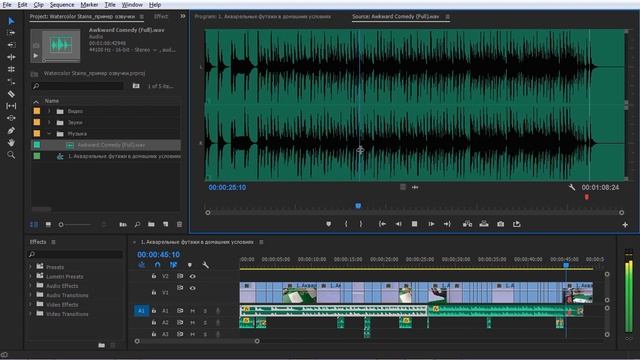The image size is (640, 360).
Task: Click the Insert edit button
Action: click(x=467, y=224)
